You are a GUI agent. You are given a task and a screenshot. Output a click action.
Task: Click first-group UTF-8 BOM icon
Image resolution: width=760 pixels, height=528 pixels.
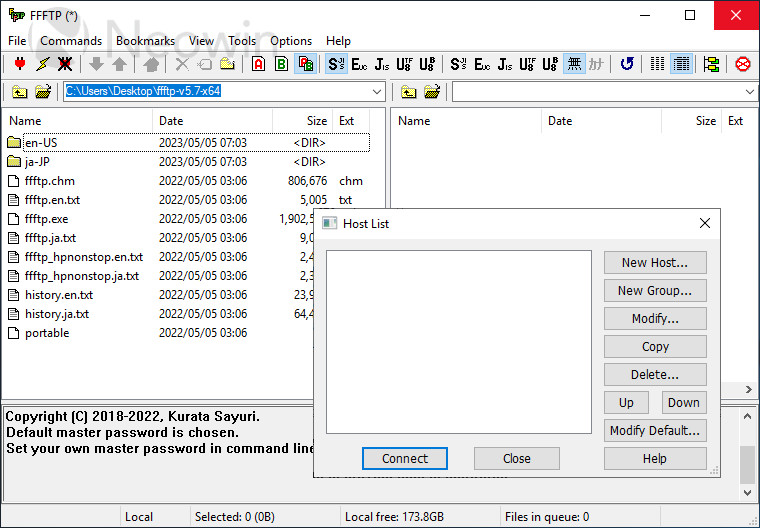[427, 64]
